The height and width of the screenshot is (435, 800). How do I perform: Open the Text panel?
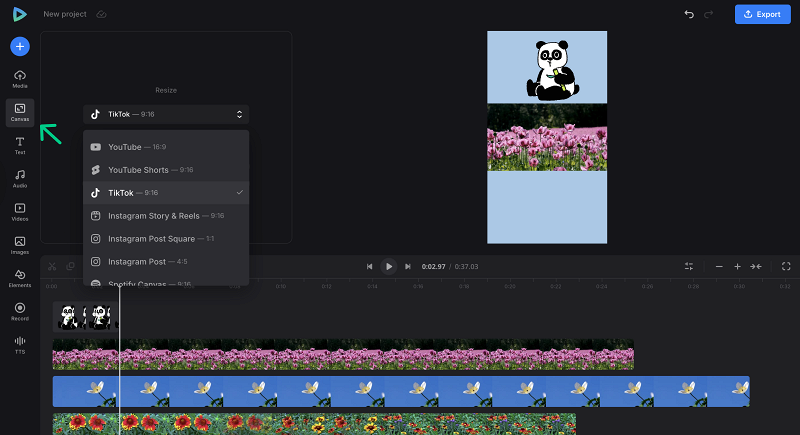coord(20,145)
